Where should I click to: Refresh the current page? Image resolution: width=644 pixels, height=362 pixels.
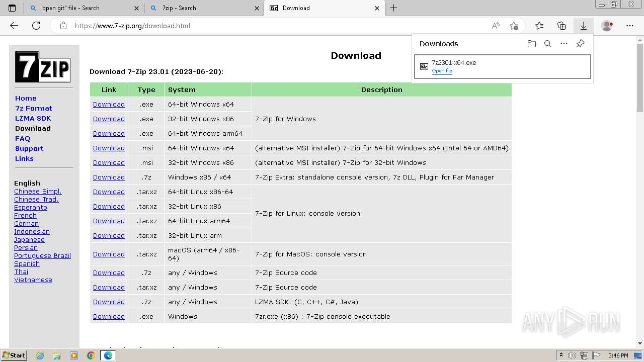36,26
